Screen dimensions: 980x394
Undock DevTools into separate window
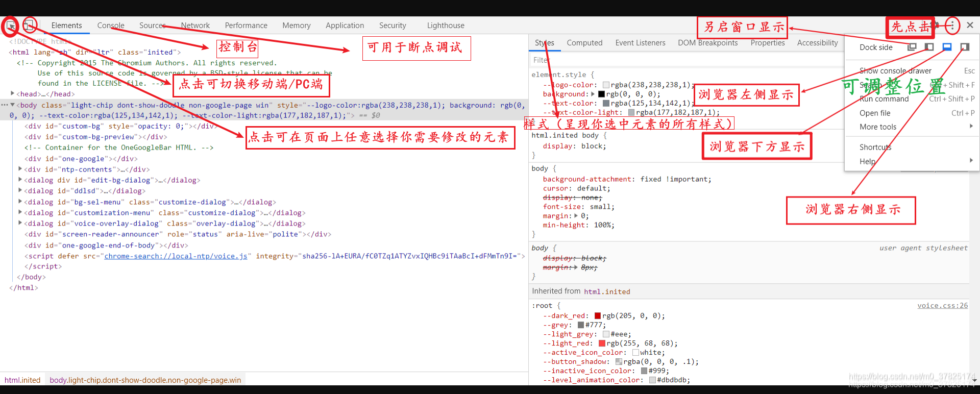[x=912, y=47]
